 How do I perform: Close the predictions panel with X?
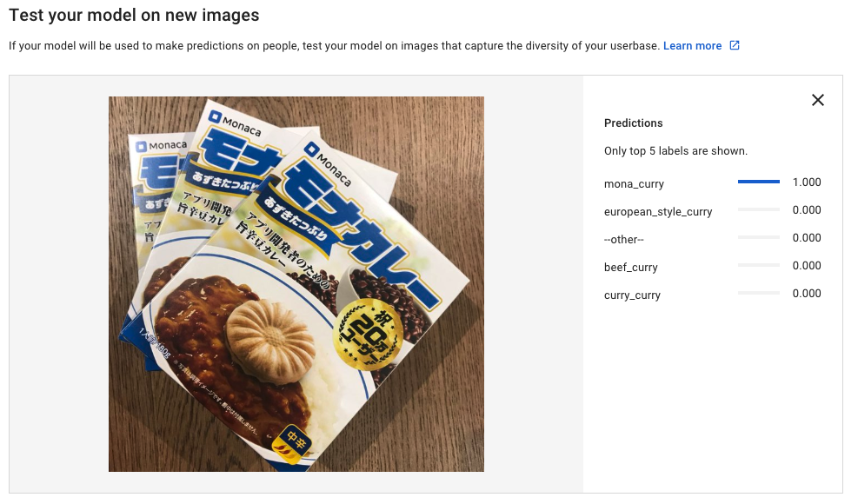[817, 100]
